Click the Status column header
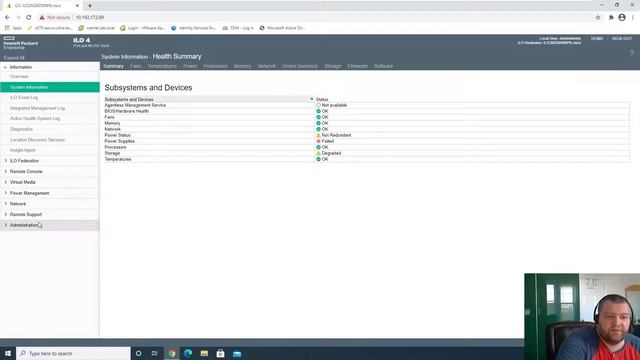640x360 pixels. 322,99
